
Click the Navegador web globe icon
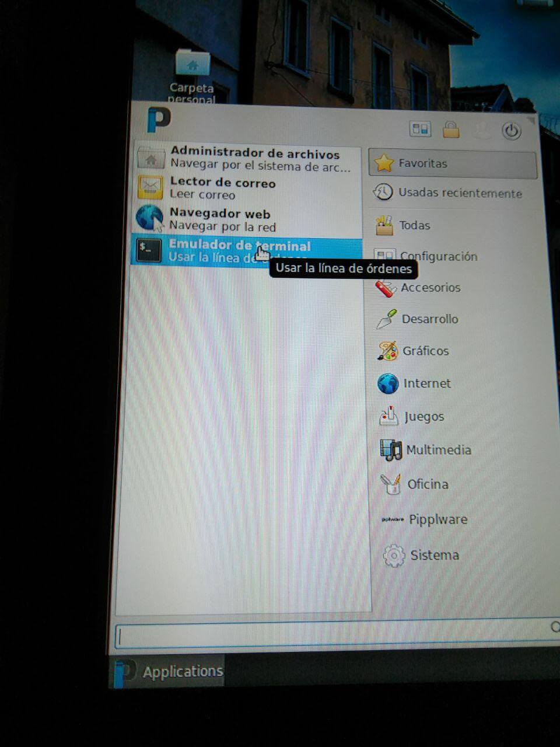pyautogui.click(x=149, y=219)
